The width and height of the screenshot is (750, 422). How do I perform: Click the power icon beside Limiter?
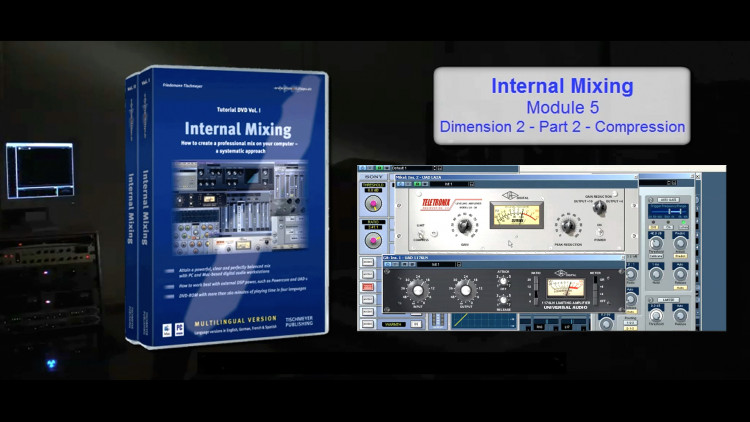651,300
